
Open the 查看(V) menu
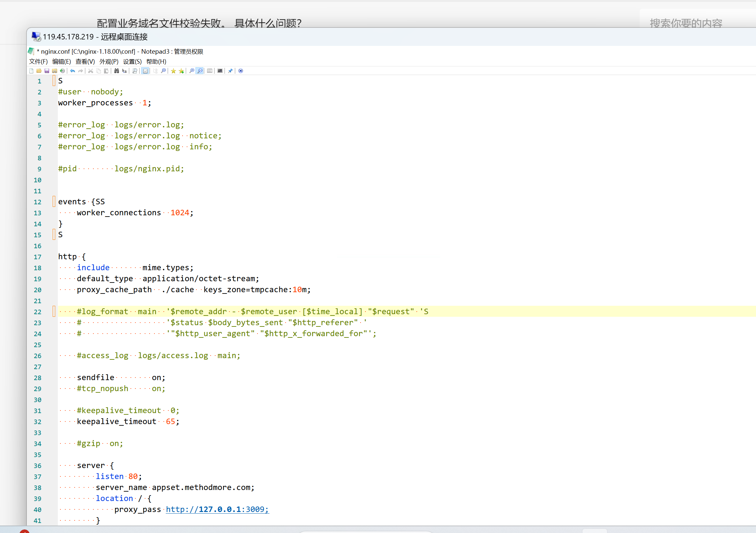85,62
